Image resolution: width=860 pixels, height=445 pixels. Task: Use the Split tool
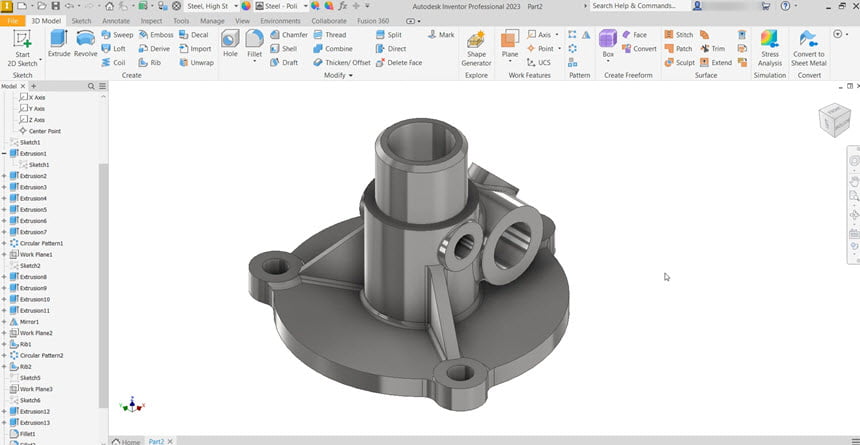coord(389,35)
